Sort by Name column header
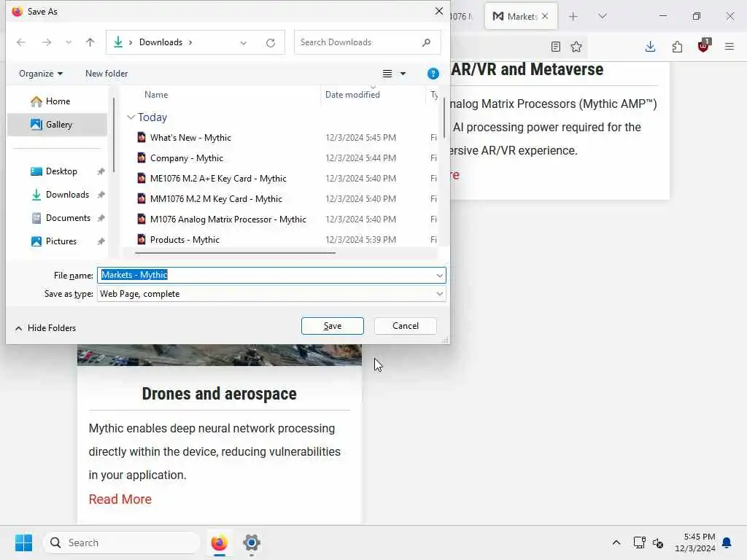Screen dimensions: 747x560 coord(156,94)
